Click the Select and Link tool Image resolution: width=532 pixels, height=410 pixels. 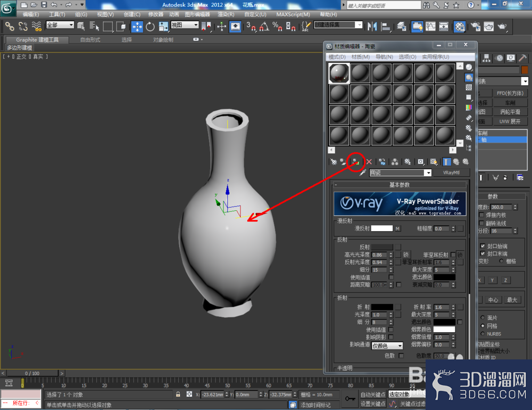point(10,26)
